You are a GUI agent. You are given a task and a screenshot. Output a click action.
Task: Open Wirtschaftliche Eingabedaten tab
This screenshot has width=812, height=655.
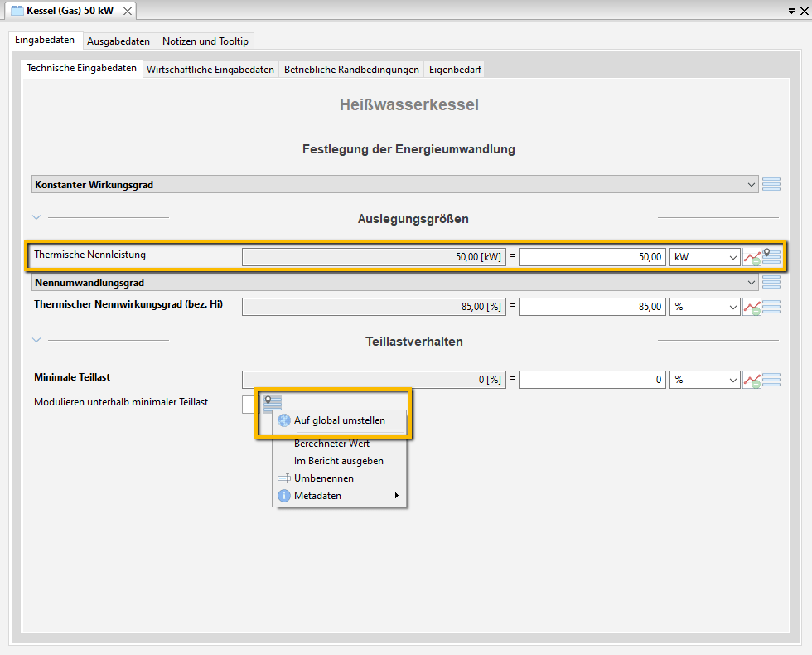click(210, 70)
